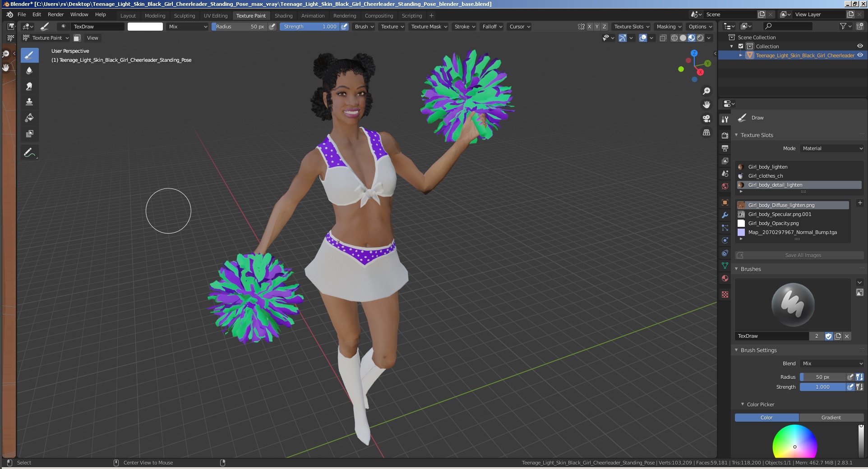Viewport: 868px width, 469px height.
Task: Open the header blend mode Mix dropdown
Action: 188,27
